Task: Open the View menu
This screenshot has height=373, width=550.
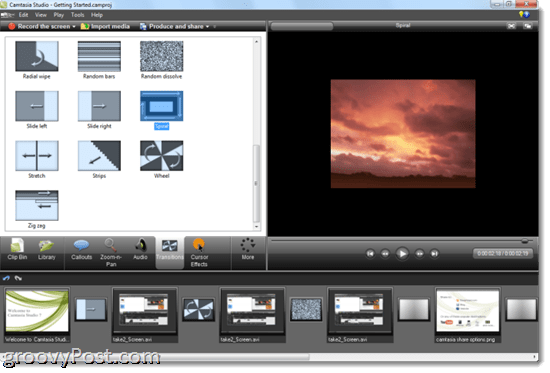Action: pyautogui.click(x=41, y=15)
